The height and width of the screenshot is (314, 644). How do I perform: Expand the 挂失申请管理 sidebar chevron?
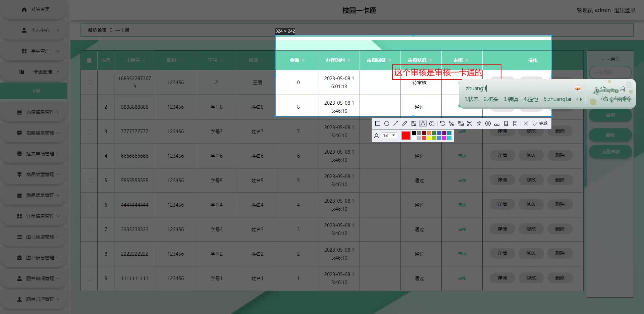58,154
